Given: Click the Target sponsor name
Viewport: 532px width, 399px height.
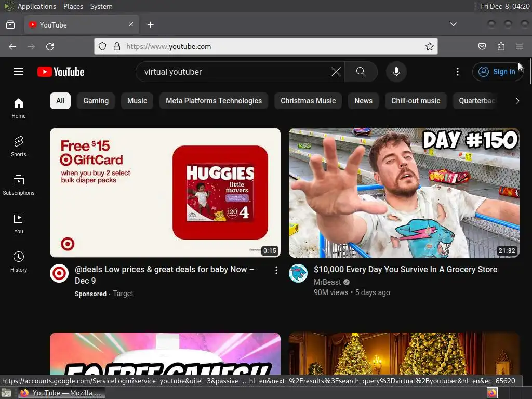Looking at the screenshot, I should click(x=123, y=294).
